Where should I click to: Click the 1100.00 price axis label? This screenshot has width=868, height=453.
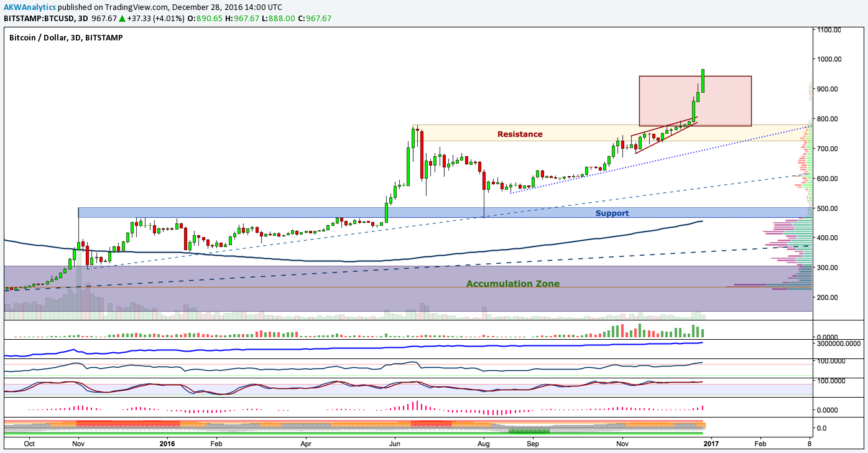(x=829, y=30)
